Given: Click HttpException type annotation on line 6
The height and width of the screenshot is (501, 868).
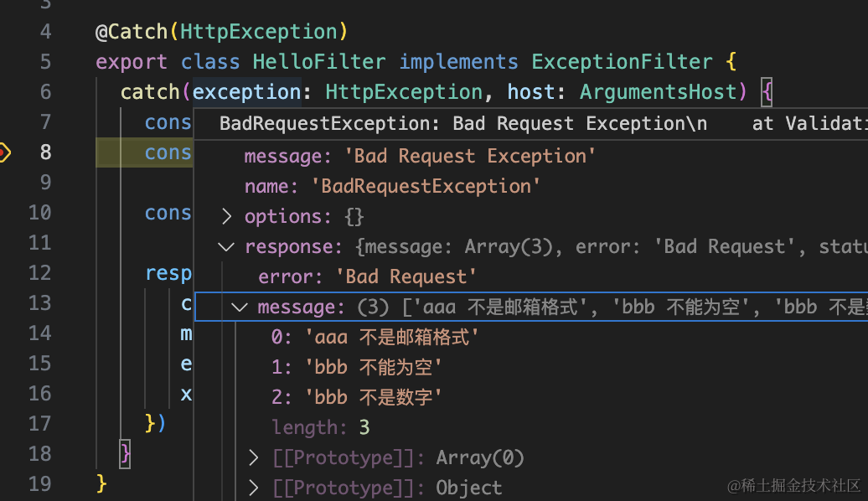Looking at the screenshot, I should (404, 92).
